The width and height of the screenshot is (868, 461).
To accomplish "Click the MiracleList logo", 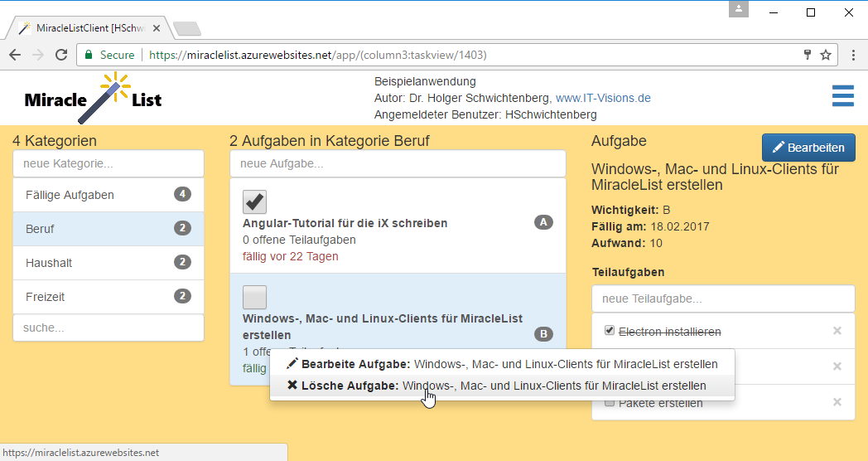I will pos(93,98).
